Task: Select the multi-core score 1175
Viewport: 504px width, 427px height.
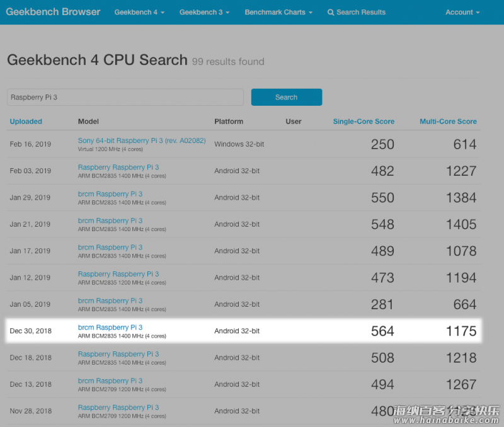Action: pos(461,331)
